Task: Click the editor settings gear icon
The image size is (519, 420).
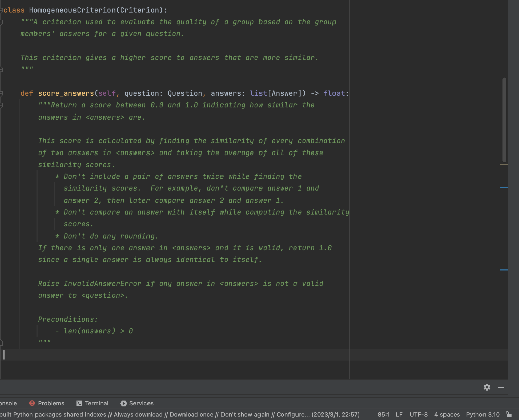Action: pyautogui.click(x=487, y=387)
